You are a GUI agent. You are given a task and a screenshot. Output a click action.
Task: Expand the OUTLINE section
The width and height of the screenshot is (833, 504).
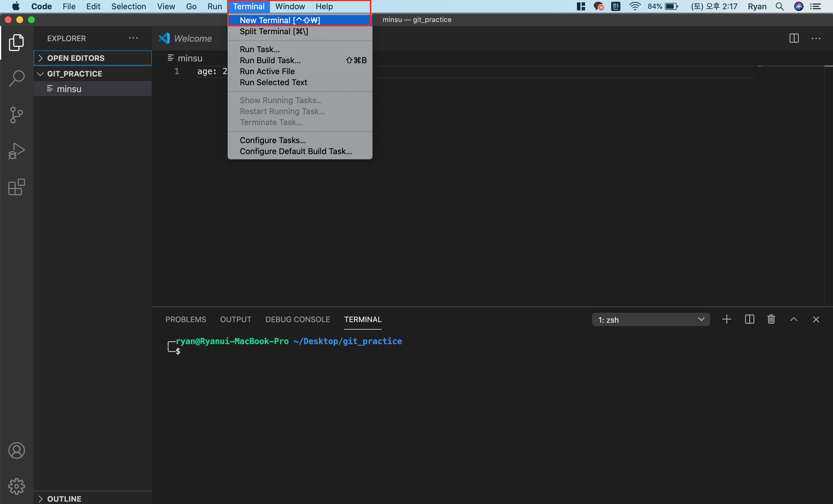pos(64,498)
